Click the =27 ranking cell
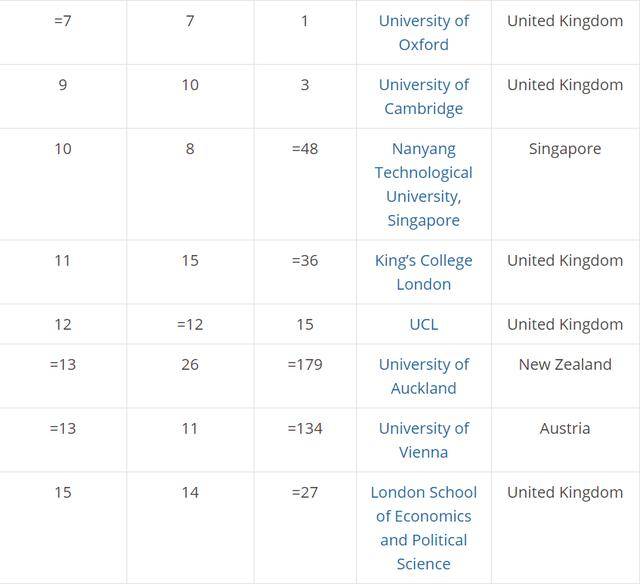The height and width of the screenshot is (584, 640). tap(304, 493)
